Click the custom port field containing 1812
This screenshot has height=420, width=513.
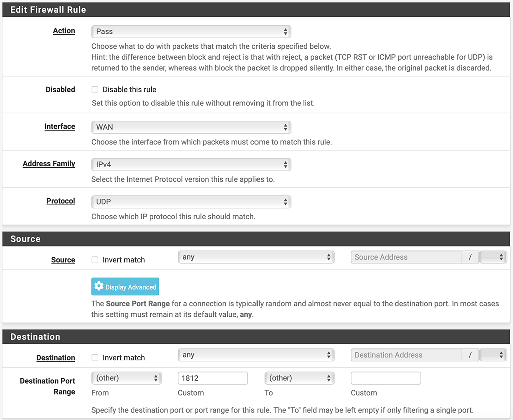coord(212,378)
